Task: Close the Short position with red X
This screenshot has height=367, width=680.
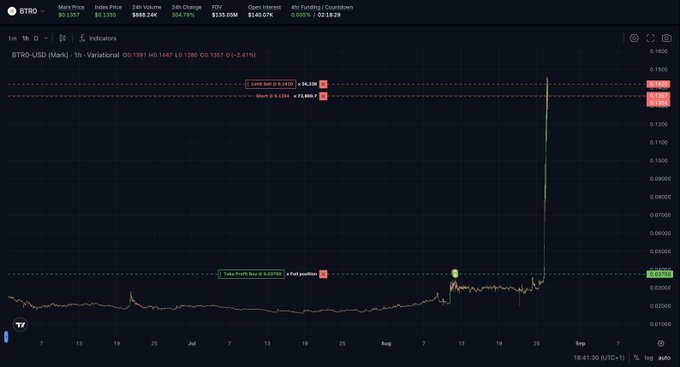Action: [323, 96]
